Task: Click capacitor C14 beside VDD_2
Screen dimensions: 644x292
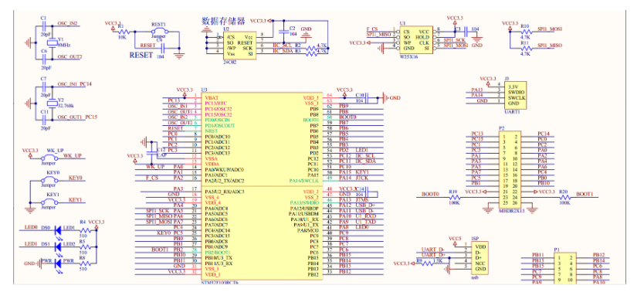Action: pyautogui.click(x=368, y=192)
